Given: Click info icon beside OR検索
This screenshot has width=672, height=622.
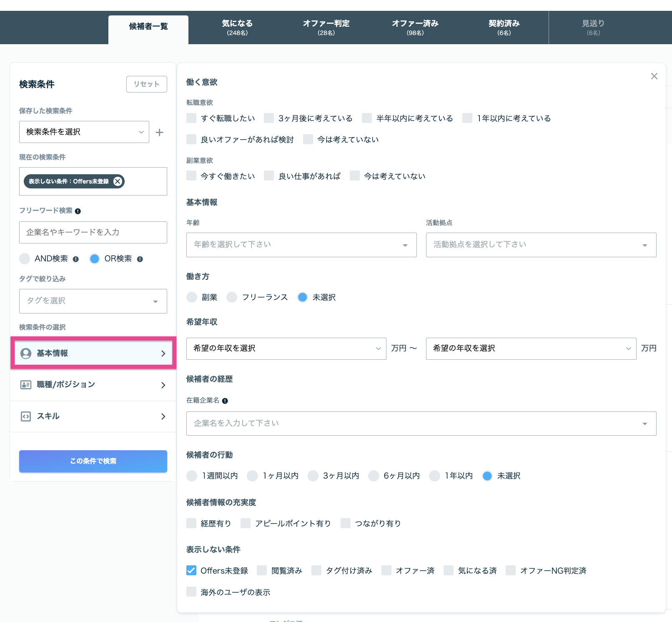Looking at the screenshot, I should point(140,259).
